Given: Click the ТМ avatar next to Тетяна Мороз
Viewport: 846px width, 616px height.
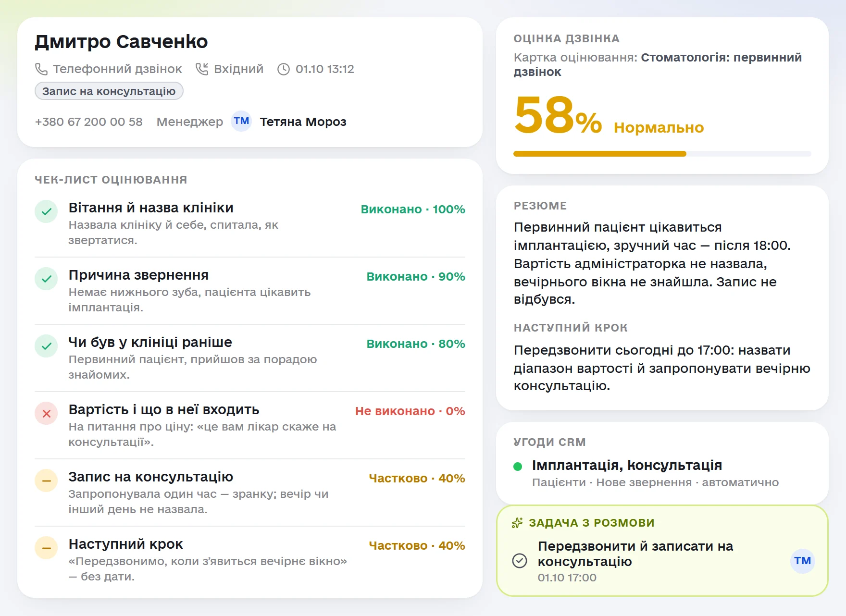Looking at the screenshot, I should [x=241, y=121].
